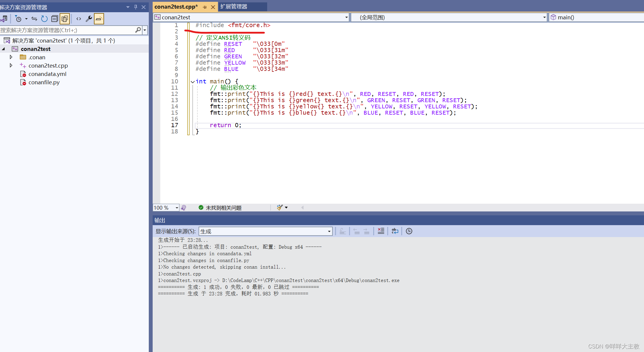The width and height of the screenshot is (644, 352).
Task: Click the no issues found indicator
Action: click(x=220, y=208)
